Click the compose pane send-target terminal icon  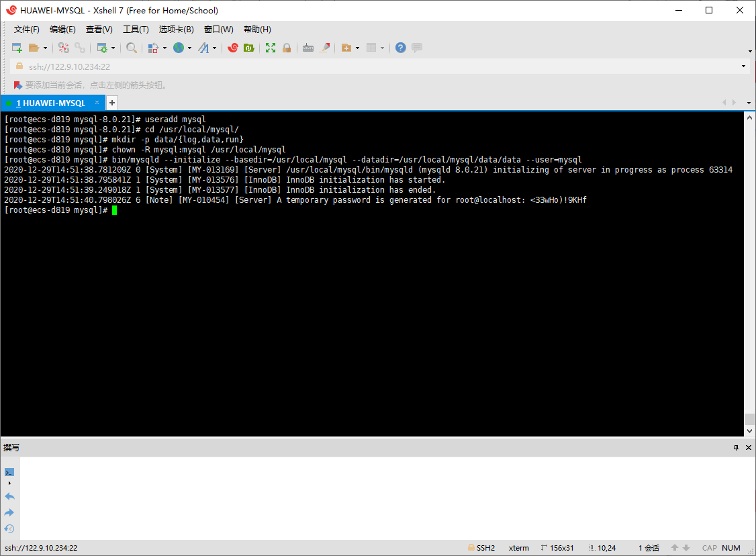coord(9,472)
